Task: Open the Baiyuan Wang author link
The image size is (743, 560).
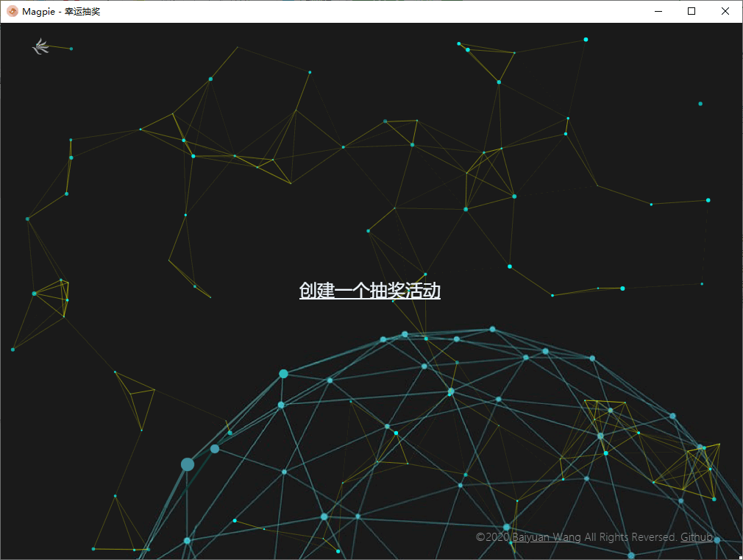Action: 547,537
